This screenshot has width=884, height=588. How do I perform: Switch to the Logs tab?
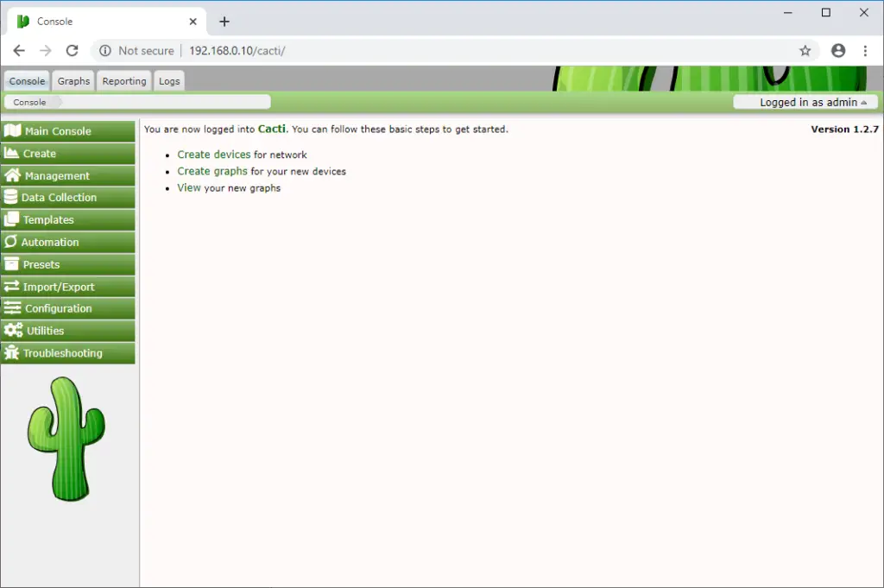tap(169, 80)
